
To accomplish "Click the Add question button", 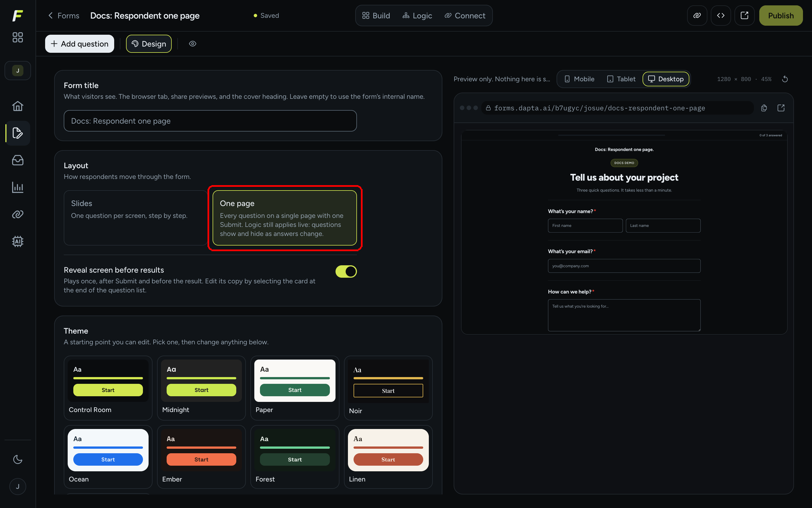I will click(x=80, y=44).
